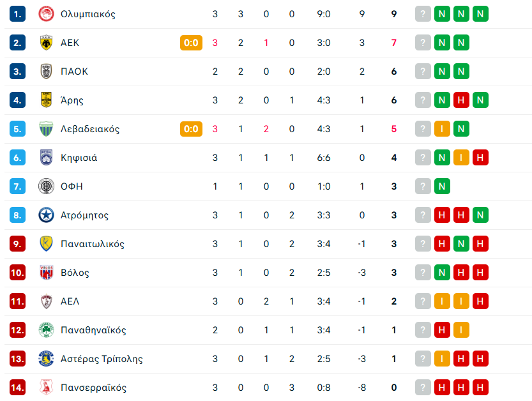Click the red H form badge for Άρης
532x401 pixels.
461,100
